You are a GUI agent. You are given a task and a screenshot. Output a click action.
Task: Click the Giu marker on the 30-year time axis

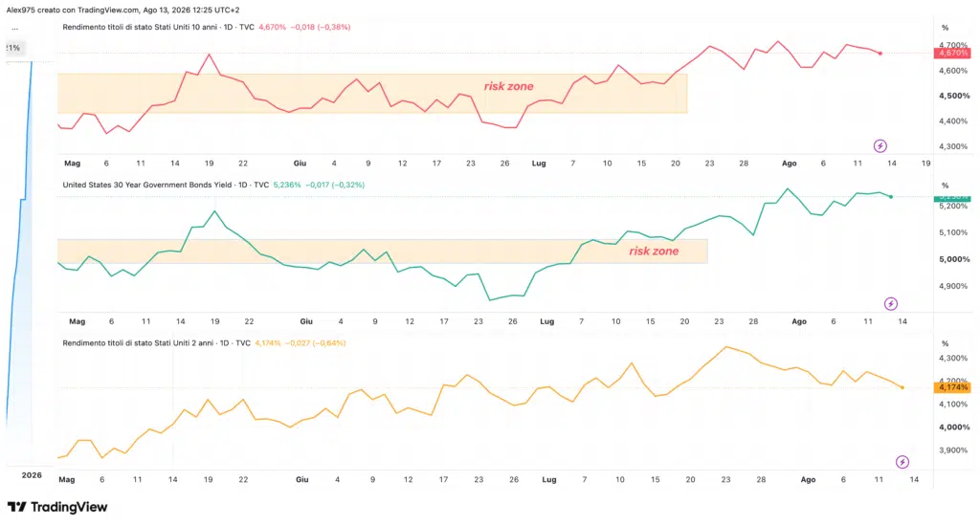pos(306,321)
